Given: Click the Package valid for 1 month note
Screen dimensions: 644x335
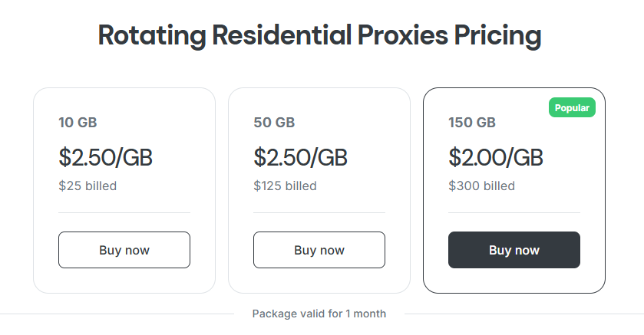Looking at the screenshot, I should pos(319,314).
